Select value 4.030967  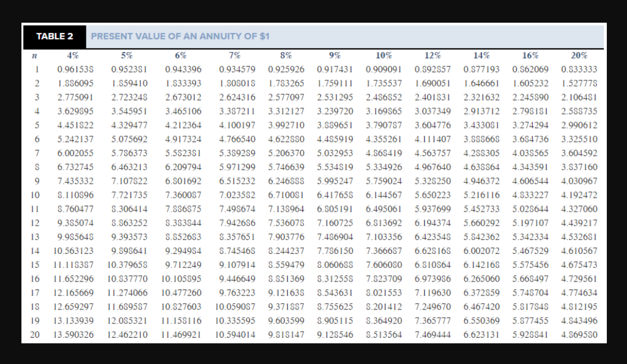tap(579, 181)
